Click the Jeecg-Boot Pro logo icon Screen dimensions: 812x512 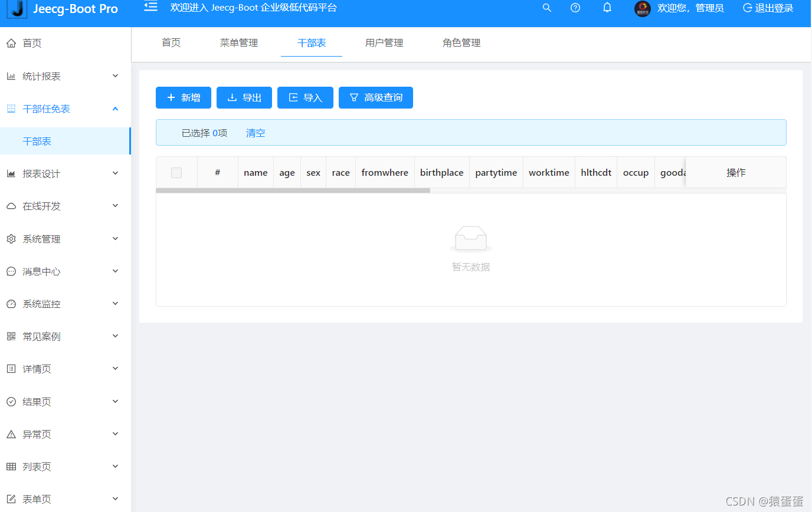coord(17,9)
